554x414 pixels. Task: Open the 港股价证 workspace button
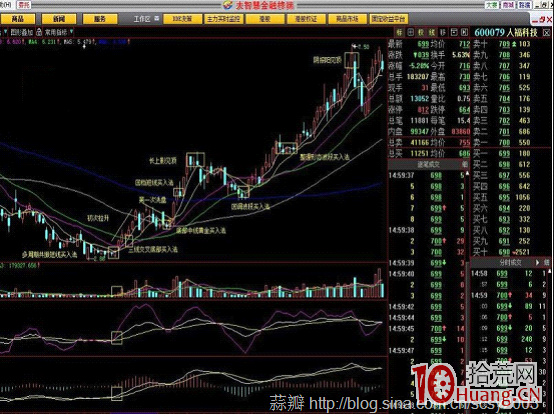pyautogui.click(x=306, y=19)
